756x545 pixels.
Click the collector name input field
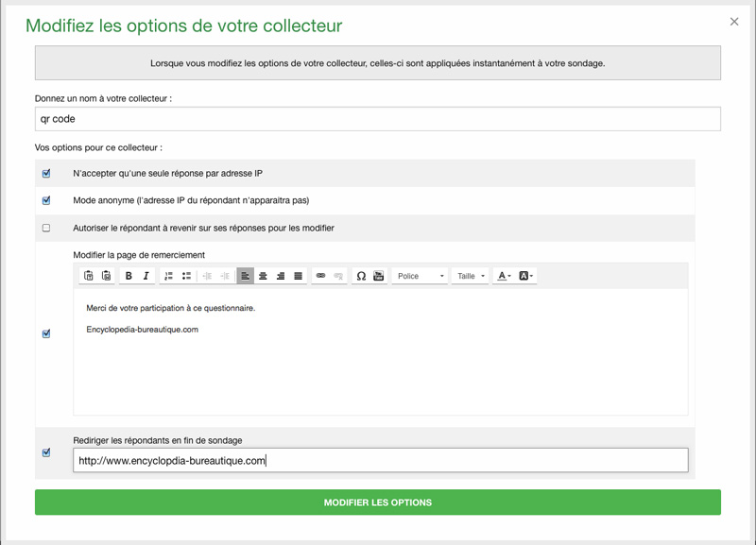point(378,119)
